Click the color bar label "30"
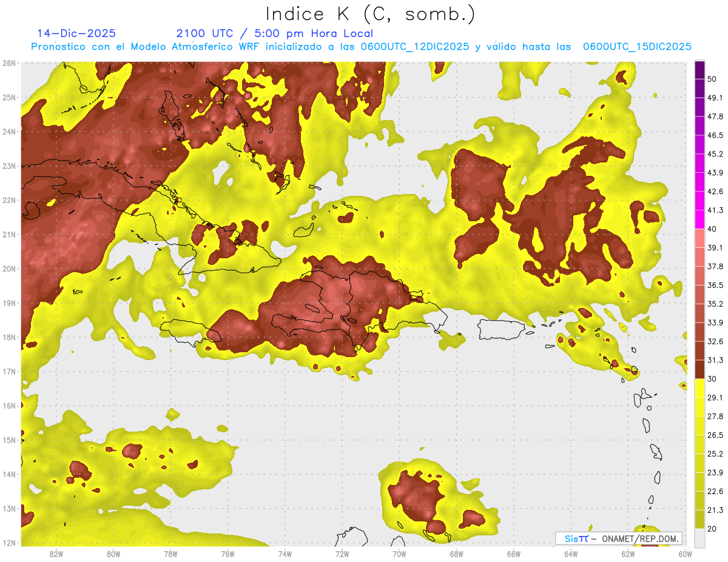This screenshot has width=728, height=562. [x=712, y=379]
